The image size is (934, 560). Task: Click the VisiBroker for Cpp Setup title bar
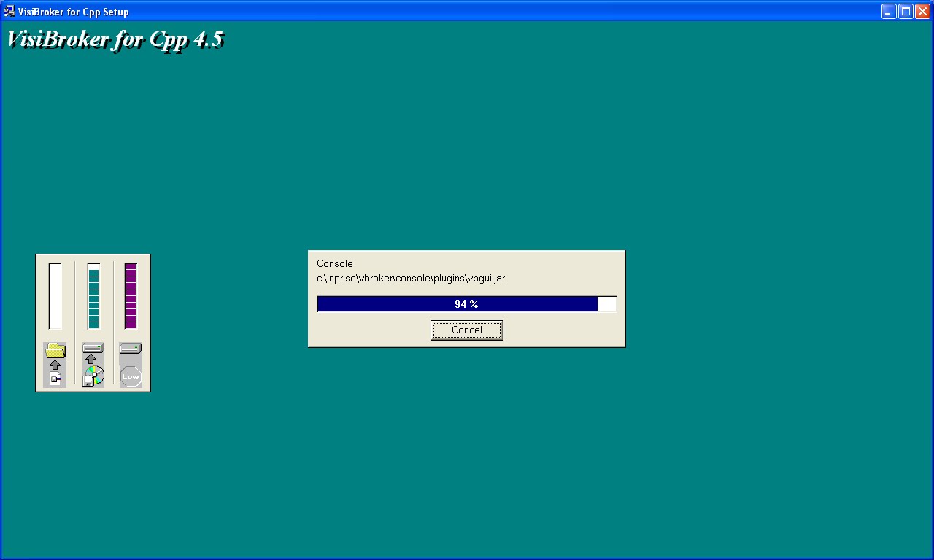(x=467, y=11)
